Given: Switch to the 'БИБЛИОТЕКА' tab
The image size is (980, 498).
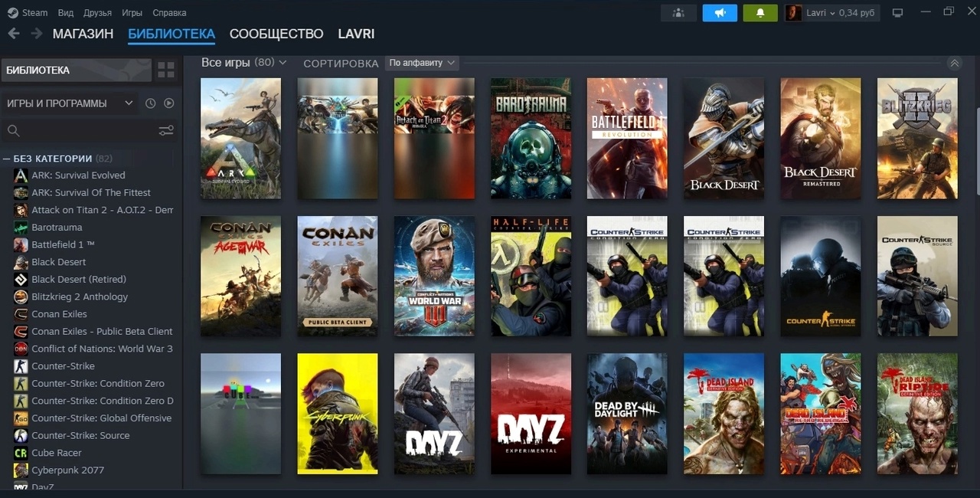Looking at the screenshot, I should (171, 34).
